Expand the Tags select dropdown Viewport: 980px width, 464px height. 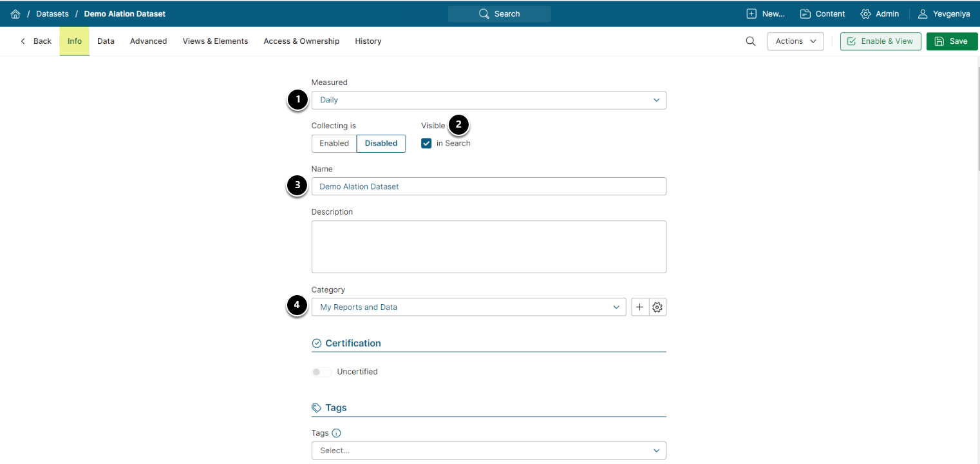click(488, 450)
